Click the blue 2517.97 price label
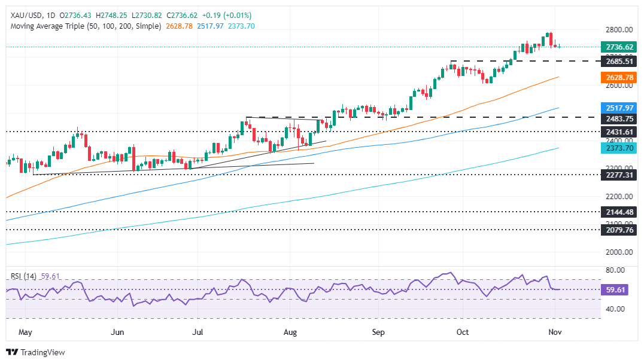The height and width of the screenshot is (363, 644). (x=619, y=108)
